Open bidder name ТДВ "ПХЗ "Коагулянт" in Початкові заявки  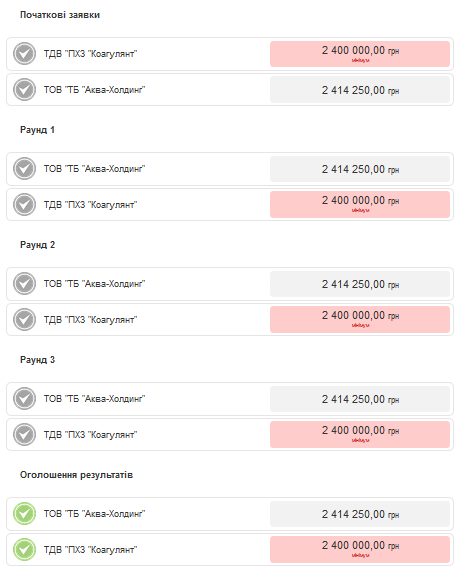click(x=90, y=54)
